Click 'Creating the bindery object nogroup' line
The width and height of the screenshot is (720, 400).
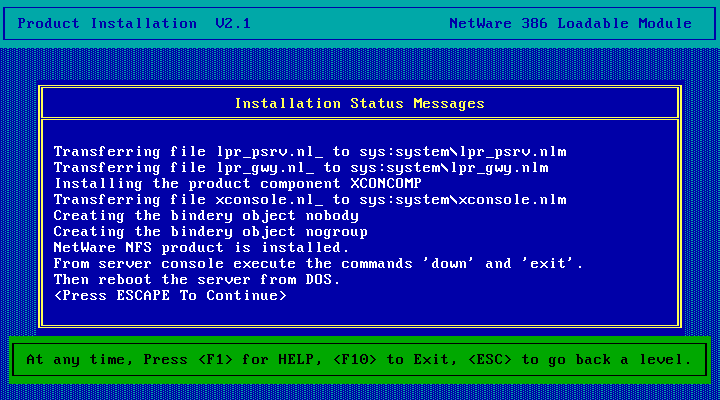pos(211,231)
